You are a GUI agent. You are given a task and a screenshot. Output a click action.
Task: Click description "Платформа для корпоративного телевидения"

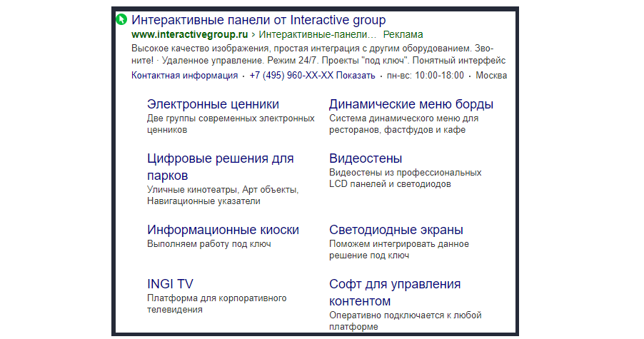coord(217,304)
